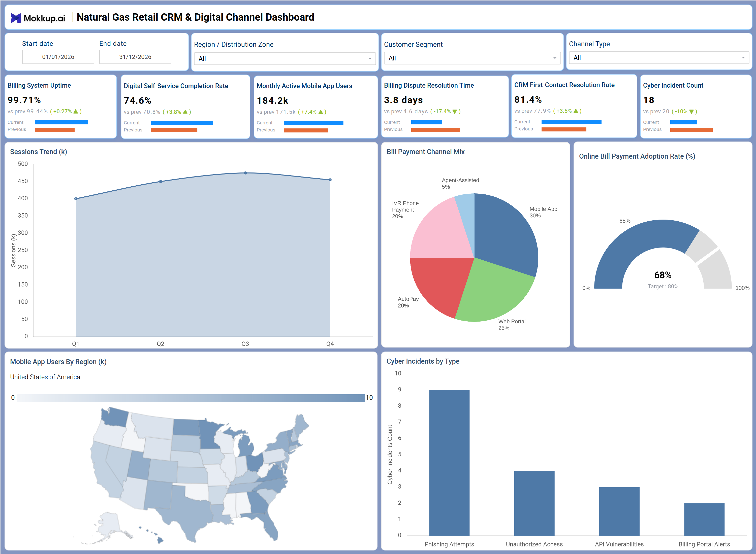Viewport: 756px width, 554px height.
Task: Click the Phishing Attempts axis label
Action: pos(449,544)
